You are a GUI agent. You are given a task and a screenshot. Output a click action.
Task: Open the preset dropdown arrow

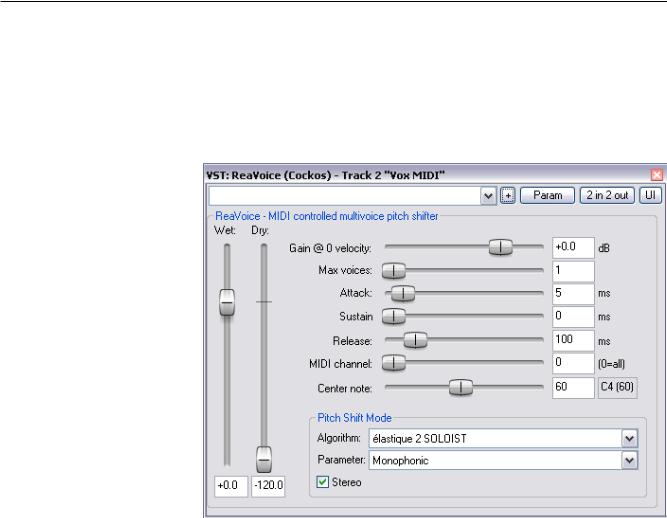pyautogui.click(x=488, y=196)
